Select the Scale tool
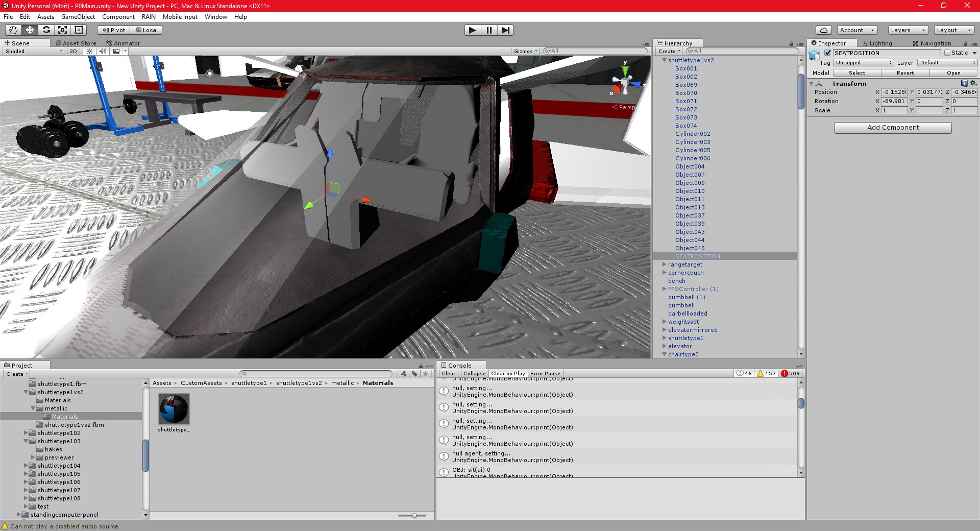The width and height of the screenshot is (980, 531). [62, 30]
